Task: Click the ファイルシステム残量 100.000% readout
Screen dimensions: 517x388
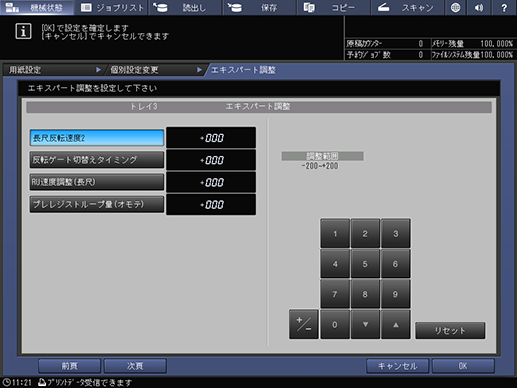Action: click(x=496, y=55)
